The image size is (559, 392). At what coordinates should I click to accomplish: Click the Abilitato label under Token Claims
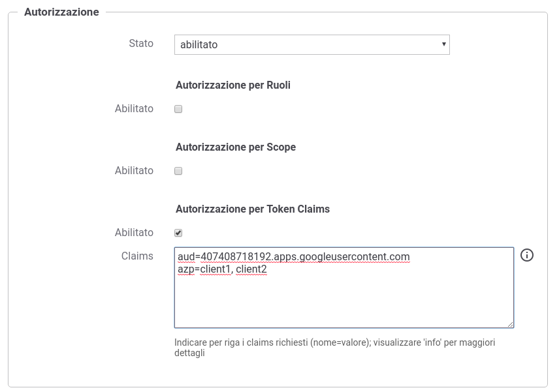pos(134,232)
